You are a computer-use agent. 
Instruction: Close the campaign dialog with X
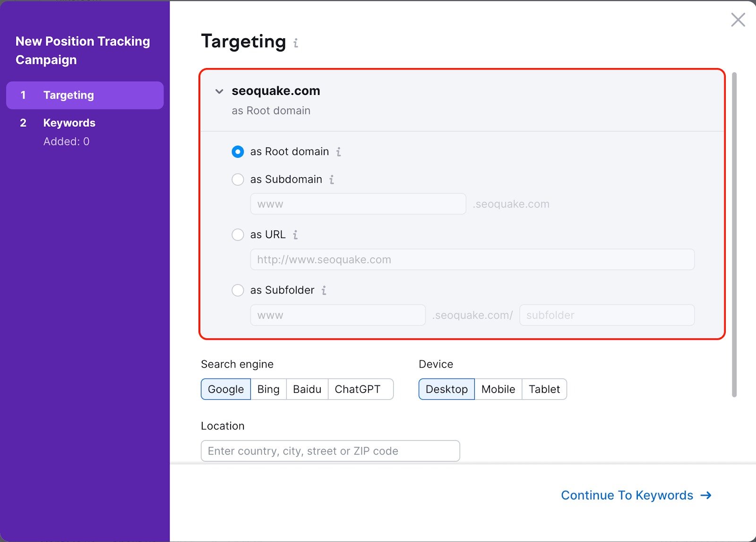738,20
